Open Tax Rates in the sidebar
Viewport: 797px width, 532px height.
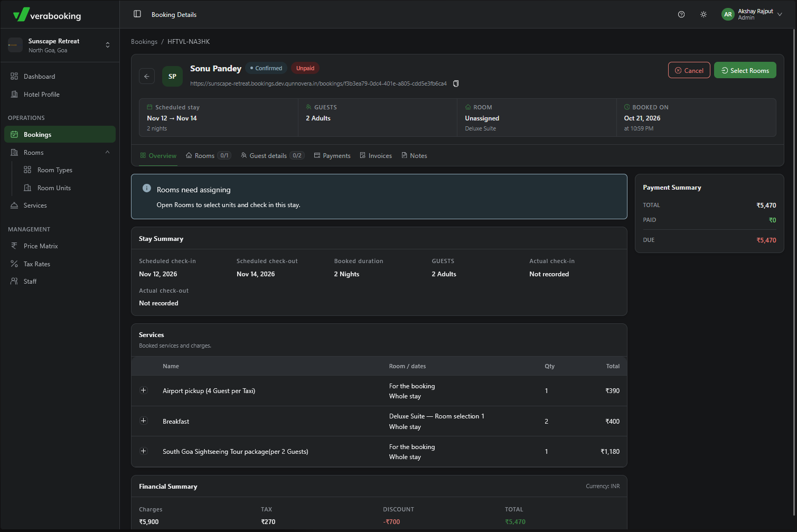60,264
